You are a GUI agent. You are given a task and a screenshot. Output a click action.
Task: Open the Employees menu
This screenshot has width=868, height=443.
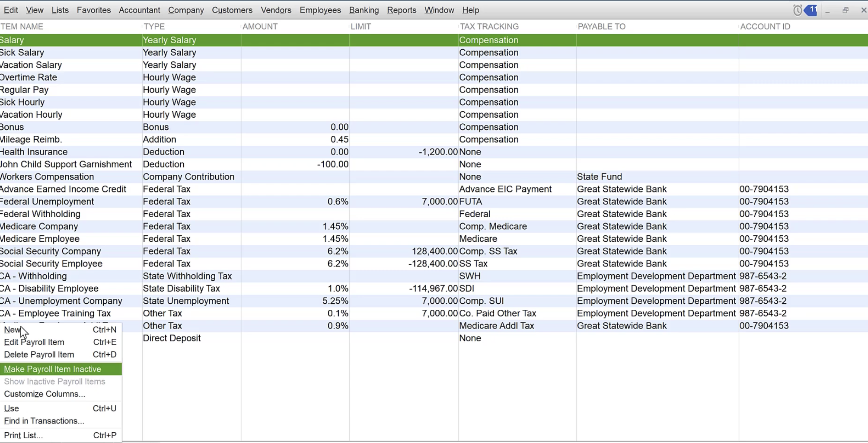coord(320,10)
